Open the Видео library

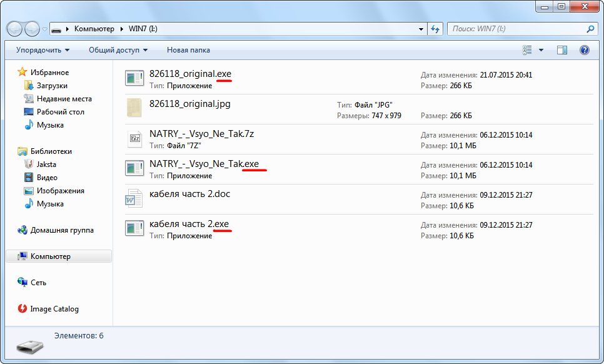[x=47, y=178]
